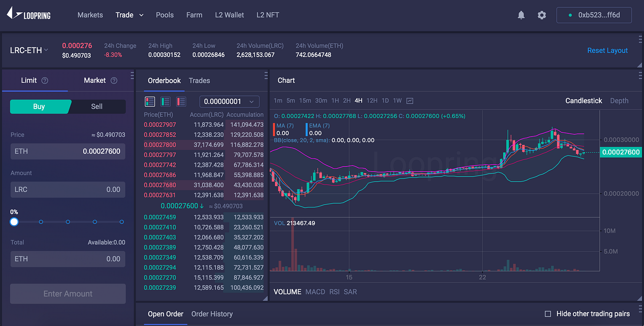Screen dimensions: 644x326
Task: Select ask price 0.00027907
Action: click(160, 125)
